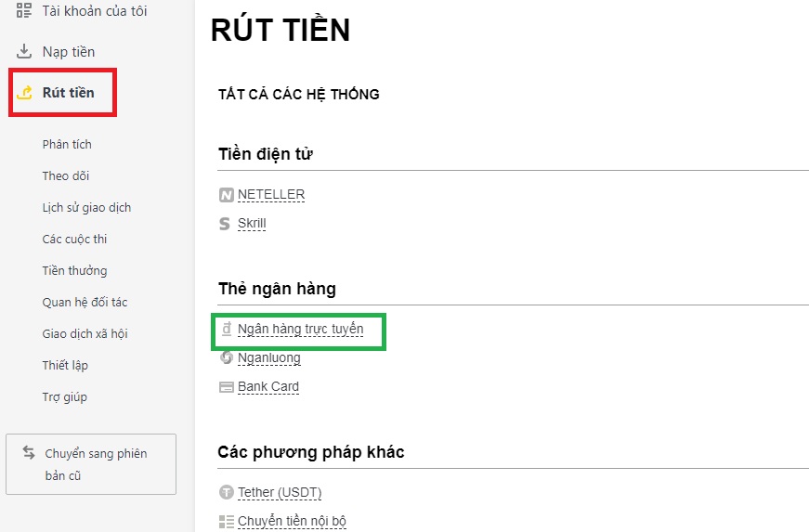Select the NETELLER withdrawal link

coord(271,195)
